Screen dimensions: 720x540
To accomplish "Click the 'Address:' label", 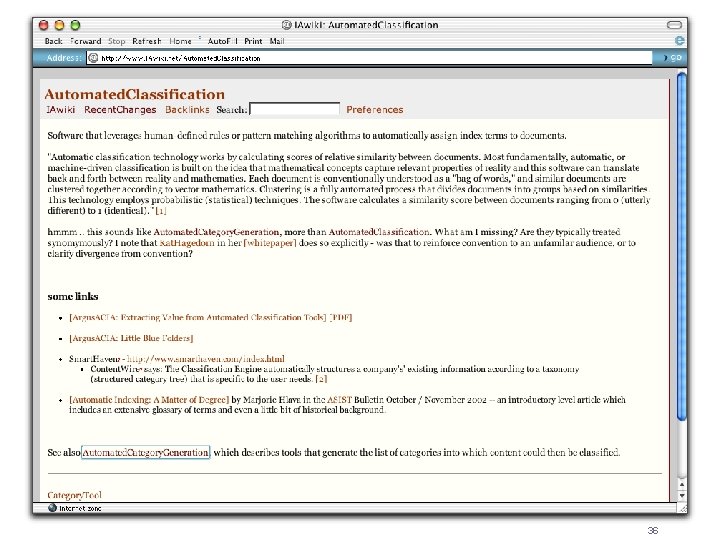I will 64,58.
